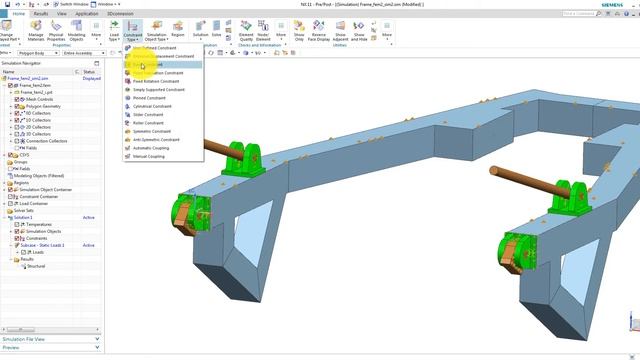Screen dimensions: 640x360
Task: Select the User Defined Constraint icon entry
Action: pyautogui.click(x=127, y=48)
